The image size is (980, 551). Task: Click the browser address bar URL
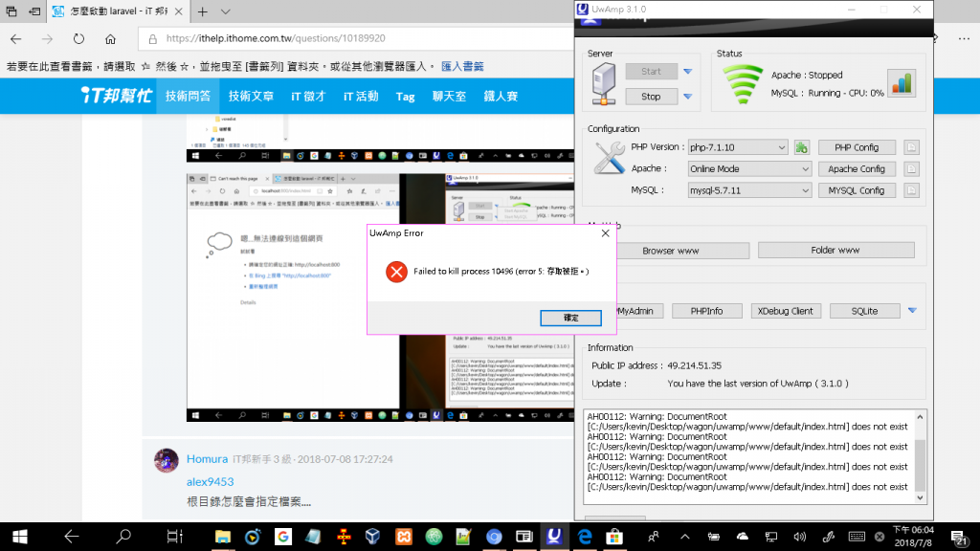point(276,38)
